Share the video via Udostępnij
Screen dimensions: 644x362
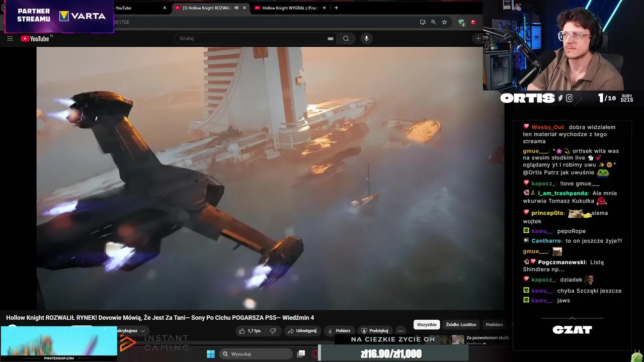click(303, 331)
